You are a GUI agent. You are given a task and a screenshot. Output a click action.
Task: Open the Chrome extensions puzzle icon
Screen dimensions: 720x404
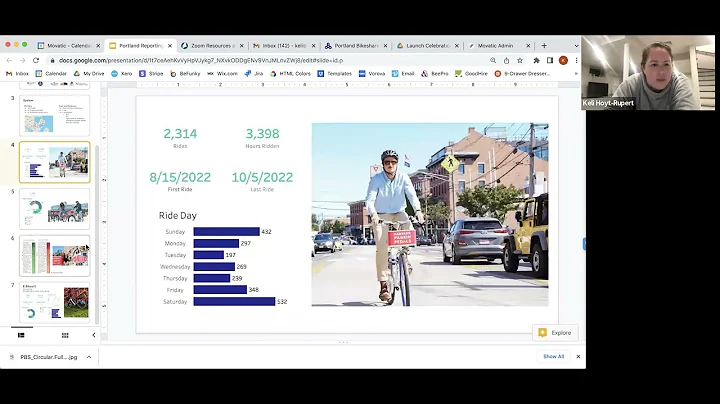point(536,60)
